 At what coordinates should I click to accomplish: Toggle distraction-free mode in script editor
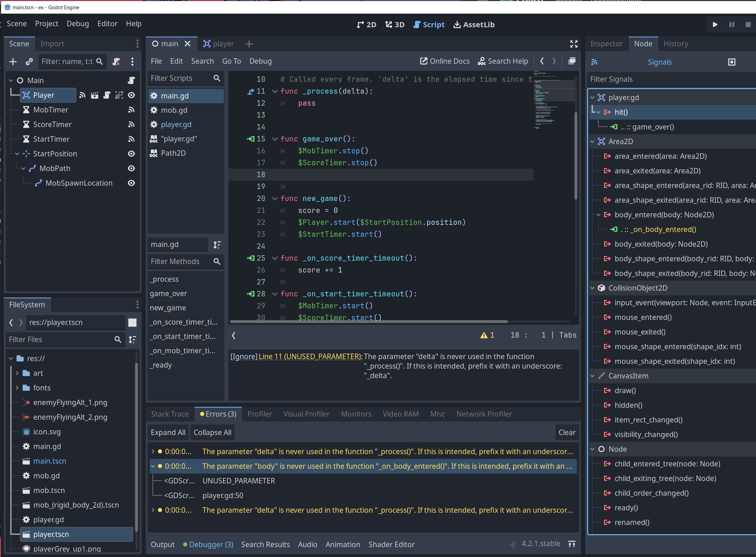click(x=574, y=44)
